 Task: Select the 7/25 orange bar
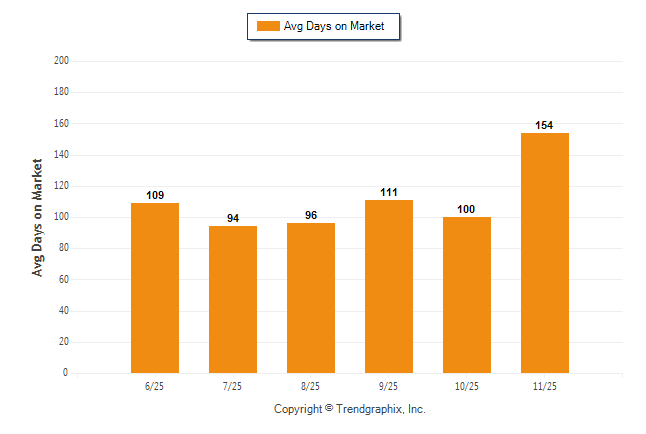[x=233, y=299]
